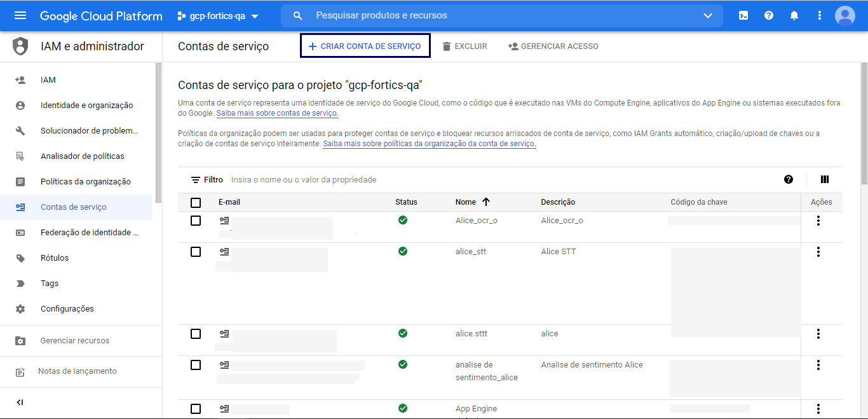Open the gcp-fortics-qa project selector dropdown
The height and width of the screenshot is (419, 868).
(218, 16)
